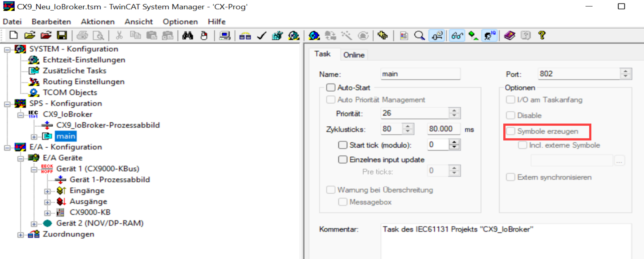Toggle the eyeglasses icon in the toolbar
This screenshot has height=259, width=644.
(x=457, y=36)
